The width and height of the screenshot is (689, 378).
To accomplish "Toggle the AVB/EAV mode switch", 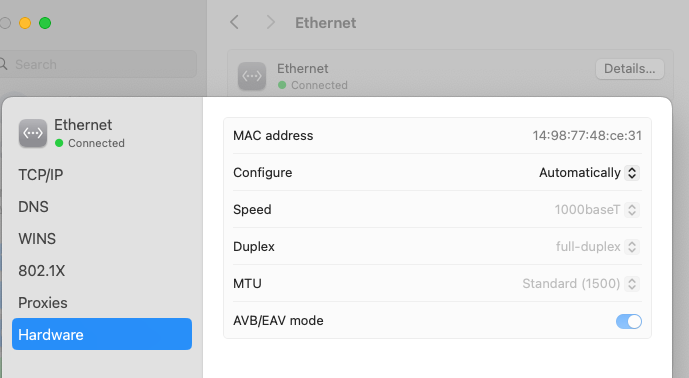I will [x=628, y=321].
